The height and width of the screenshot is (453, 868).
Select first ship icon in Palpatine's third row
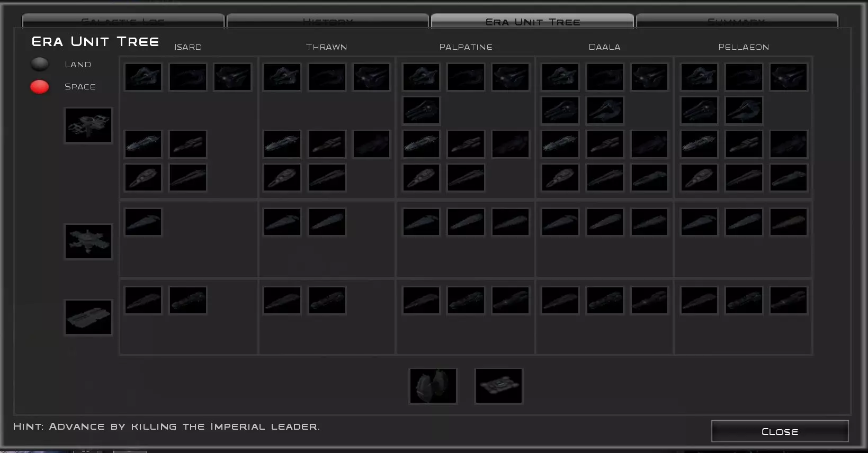tap(421, 144)
